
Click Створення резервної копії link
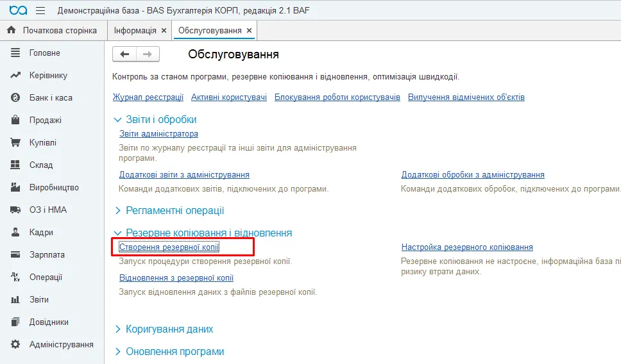[x=169, y=247]
